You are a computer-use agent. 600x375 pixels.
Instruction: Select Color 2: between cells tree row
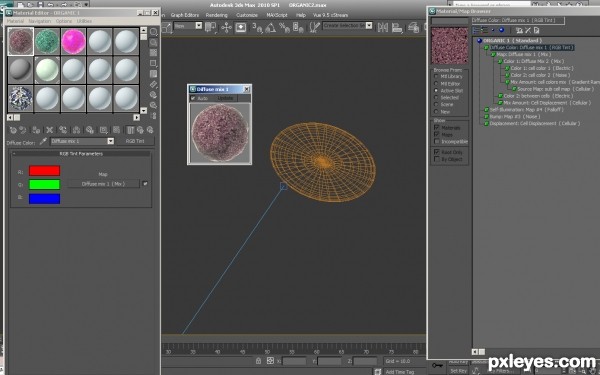535,96
